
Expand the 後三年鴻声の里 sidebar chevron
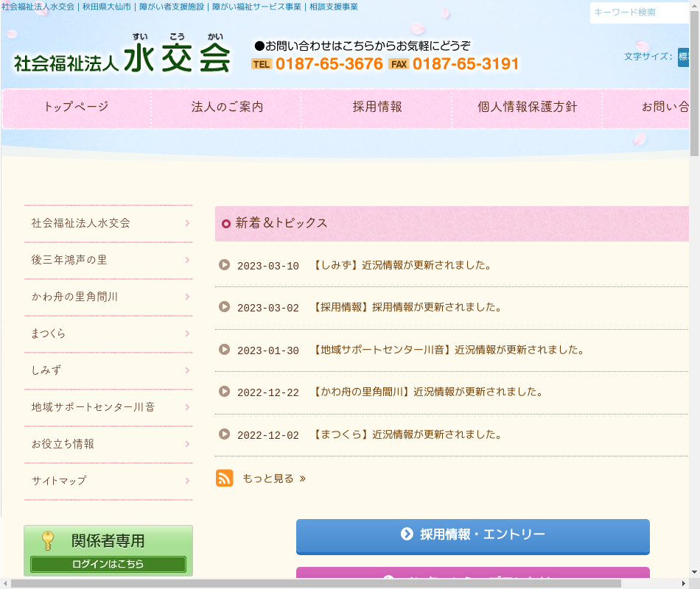pyautogui.click(x=187, y=260)
